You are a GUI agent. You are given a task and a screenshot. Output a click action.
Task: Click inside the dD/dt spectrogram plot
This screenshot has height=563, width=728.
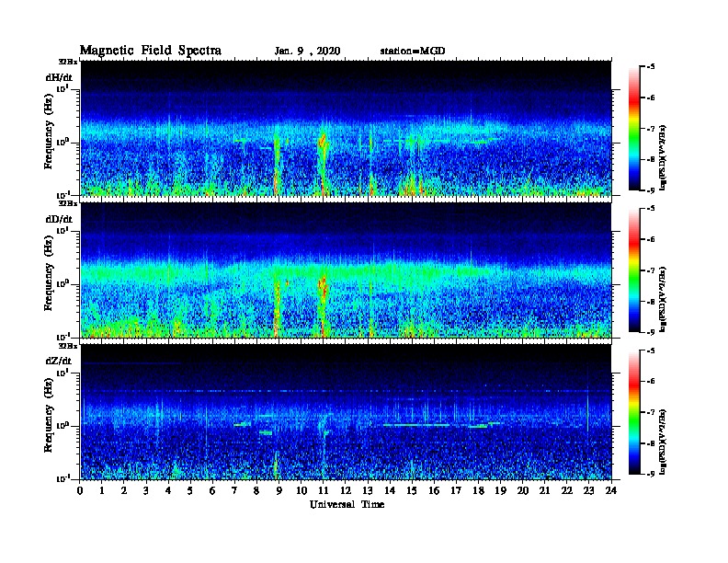(346, 270)
